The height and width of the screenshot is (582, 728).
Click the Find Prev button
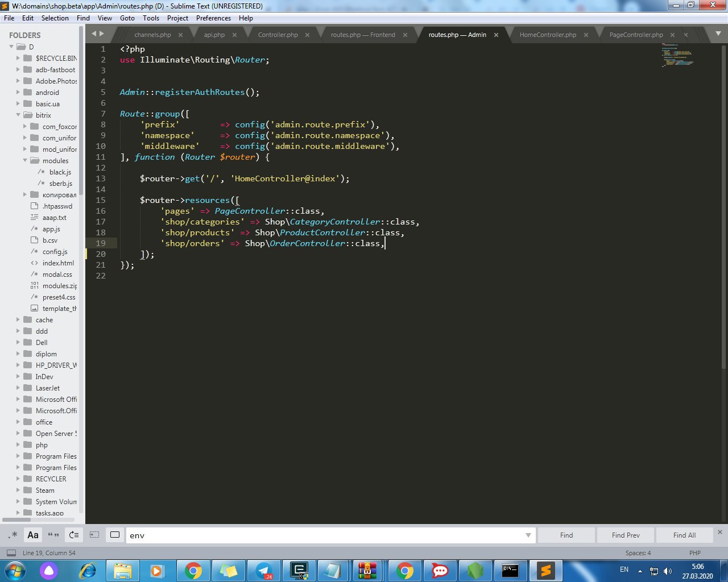[626, 535]
